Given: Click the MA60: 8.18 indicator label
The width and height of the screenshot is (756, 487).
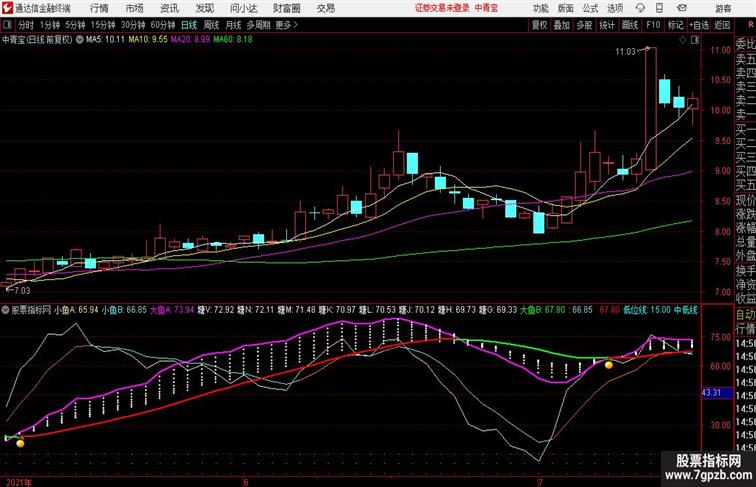Looking at the screenshot, I should tap(232, 40).
